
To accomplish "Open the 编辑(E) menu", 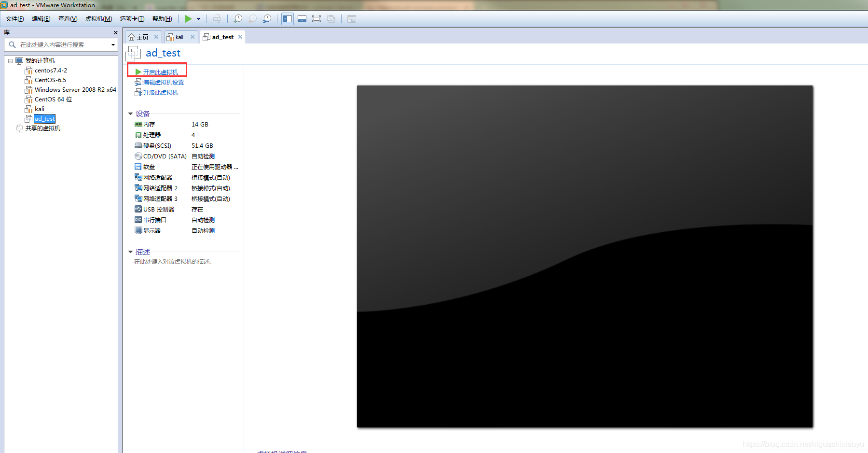I will click(x=41, y=19).
